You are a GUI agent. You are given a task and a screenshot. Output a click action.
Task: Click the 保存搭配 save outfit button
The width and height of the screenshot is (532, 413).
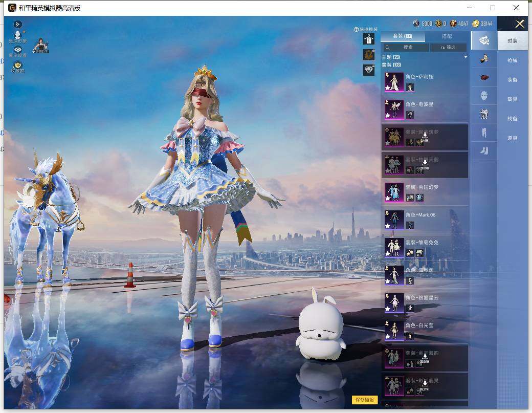365,400
